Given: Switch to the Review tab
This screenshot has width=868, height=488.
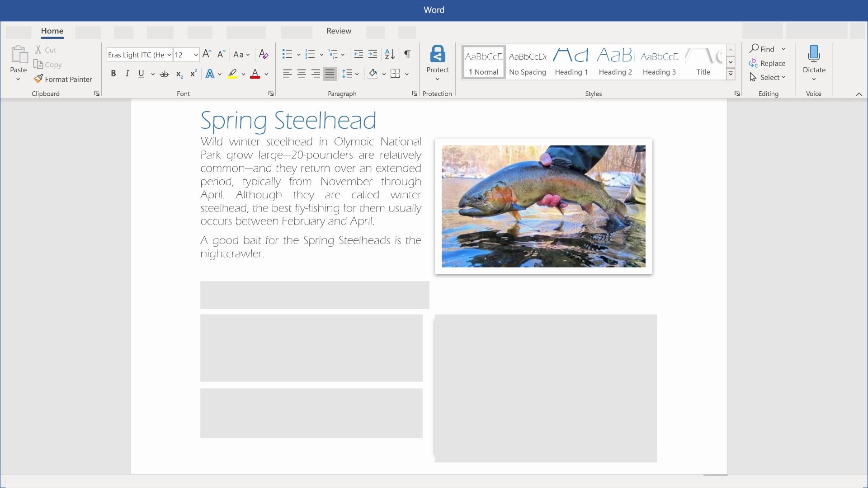Looking at the screenshot, I should click(x=339, y=31).
